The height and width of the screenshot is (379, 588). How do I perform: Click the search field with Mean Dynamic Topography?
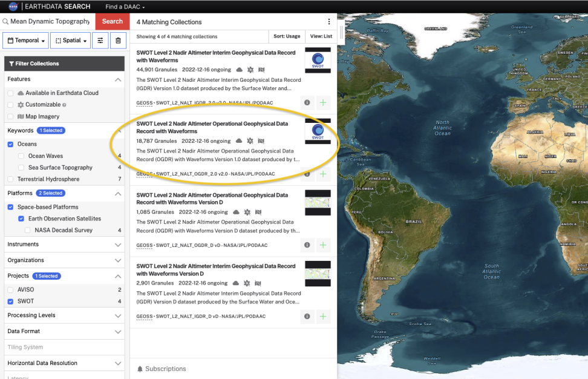click(50, 21)
